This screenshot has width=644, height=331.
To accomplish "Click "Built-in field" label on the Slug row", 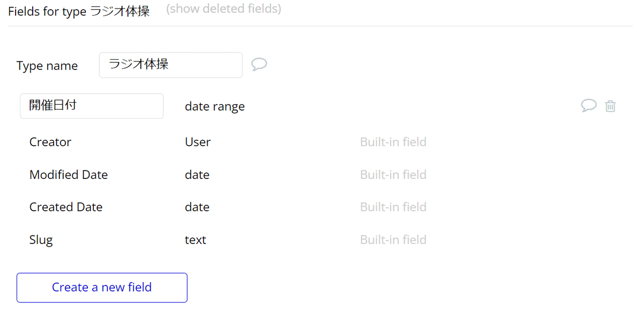I will [393, 240].
